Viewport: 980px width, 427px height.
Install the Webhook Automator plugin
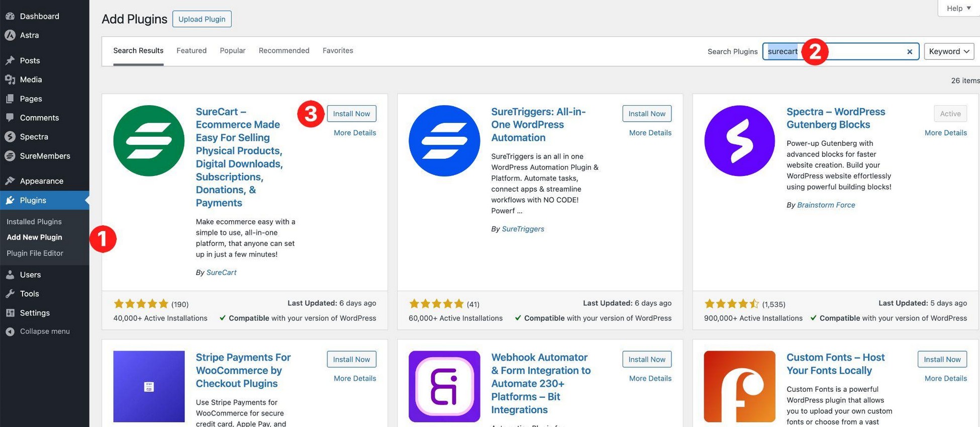[x=647, y=359]
